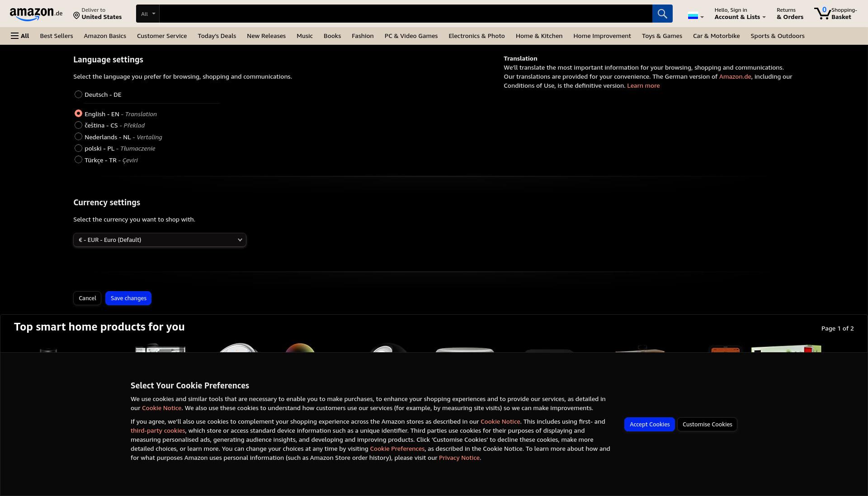
Task: Open Customer Service
Action: [x=162, y=36]
